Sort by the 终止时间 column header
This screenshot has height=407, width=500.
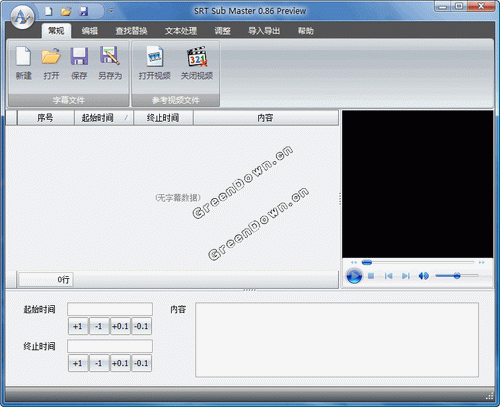[163, 118]
